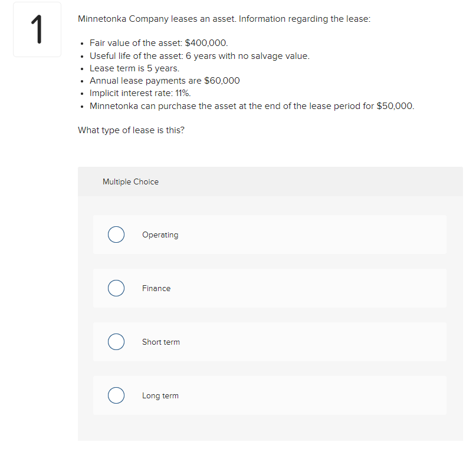The width and height of the screenshot is (476, 449).
Task: Click the Long term answer row
Action: 270,395
